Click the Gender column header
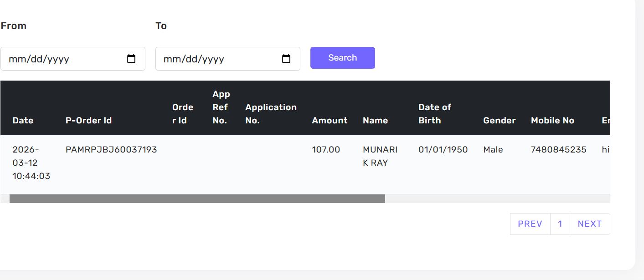644x280 pixels. (x=499, y=120)
